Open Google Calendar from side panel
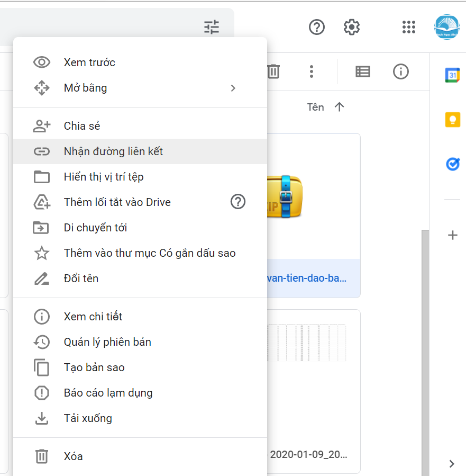466x476 pixels. point(452,76)
